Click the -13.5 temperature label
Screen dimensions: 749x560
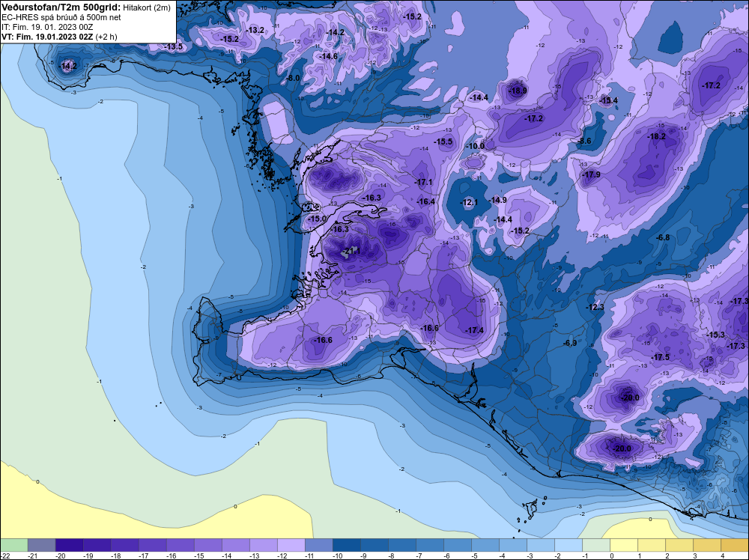174,46
